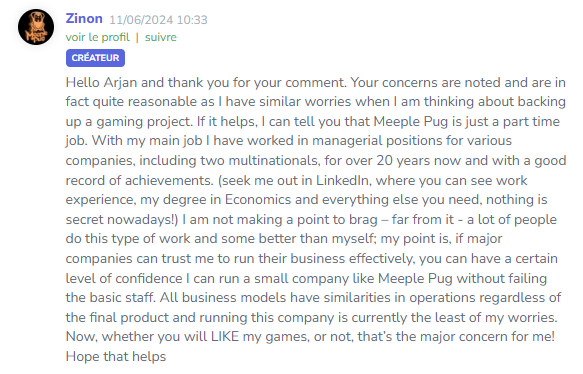Click the date 11/06/2024 in the timestamp

[x=141, y=20]
